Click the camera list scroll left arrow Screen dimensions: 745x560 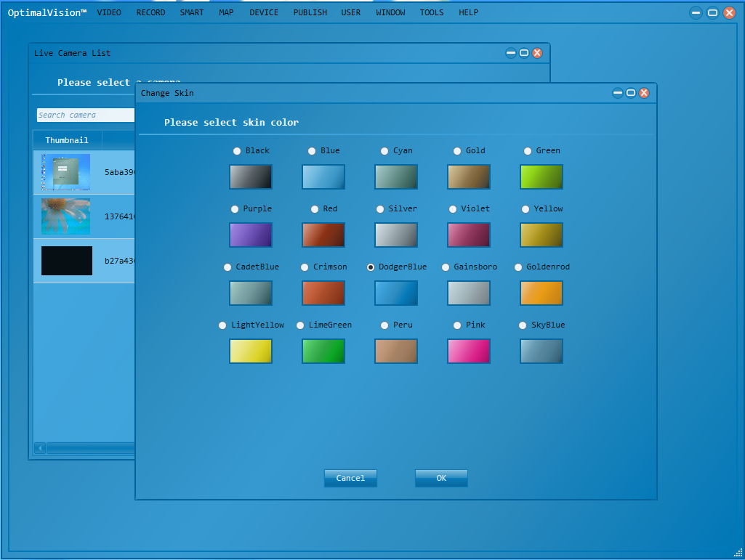point(40,448)
